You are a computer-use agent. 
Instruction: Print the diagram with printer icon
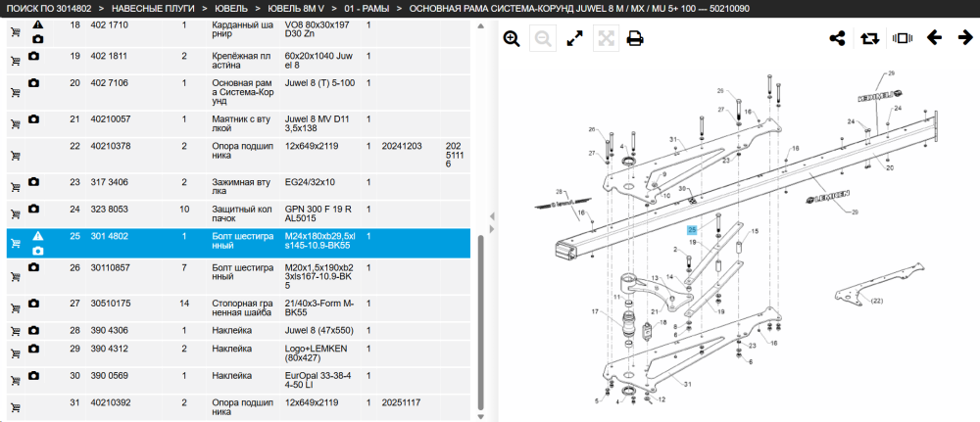click(x=636, y=39)
